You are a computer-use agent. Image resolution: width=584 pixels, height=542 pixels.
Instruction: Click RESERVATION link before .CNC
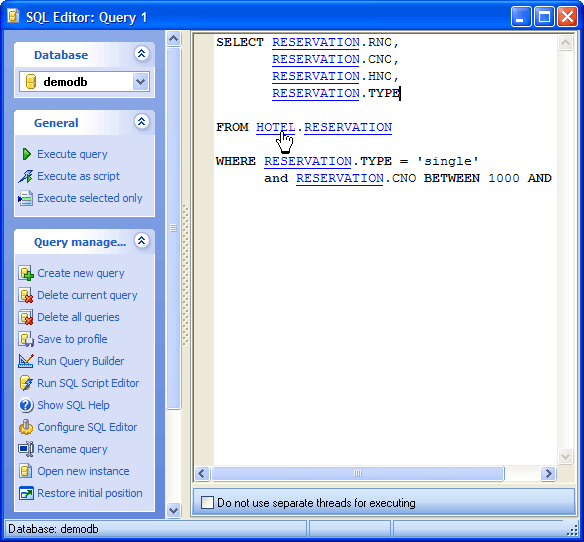[x=316, y=59]
